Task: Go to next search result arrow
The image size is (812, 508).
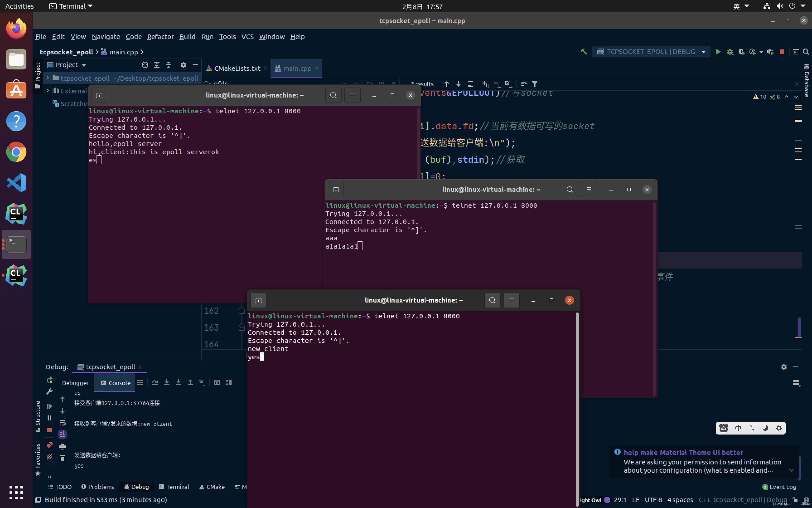Action: tap(458, 84)
